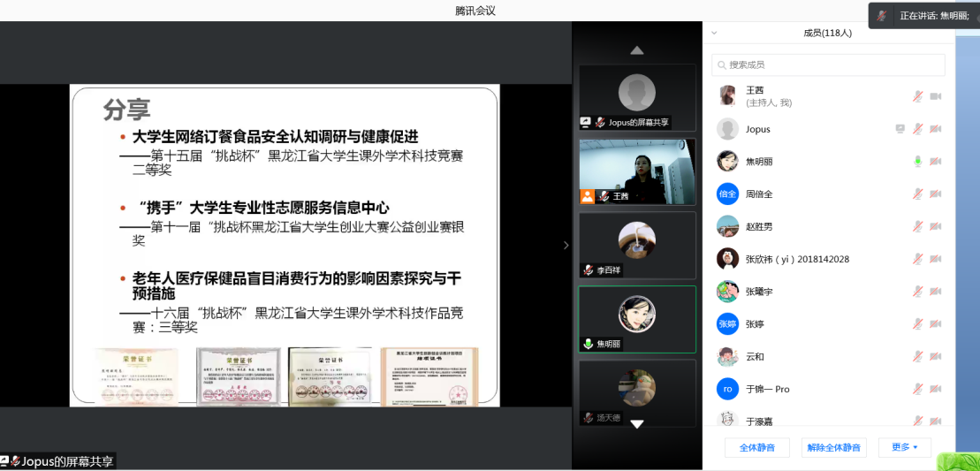This screenshot has height=471, width=980.
Task: Click microphone icon next to 周倍全
Action: (x=917, y=194)
